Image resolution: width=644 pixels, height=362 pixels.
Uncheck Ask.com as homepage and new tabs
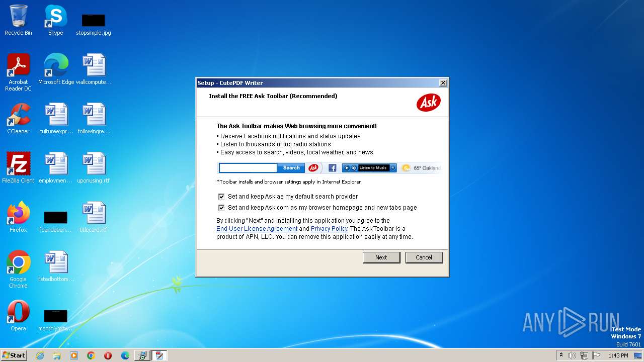(221, 208)
